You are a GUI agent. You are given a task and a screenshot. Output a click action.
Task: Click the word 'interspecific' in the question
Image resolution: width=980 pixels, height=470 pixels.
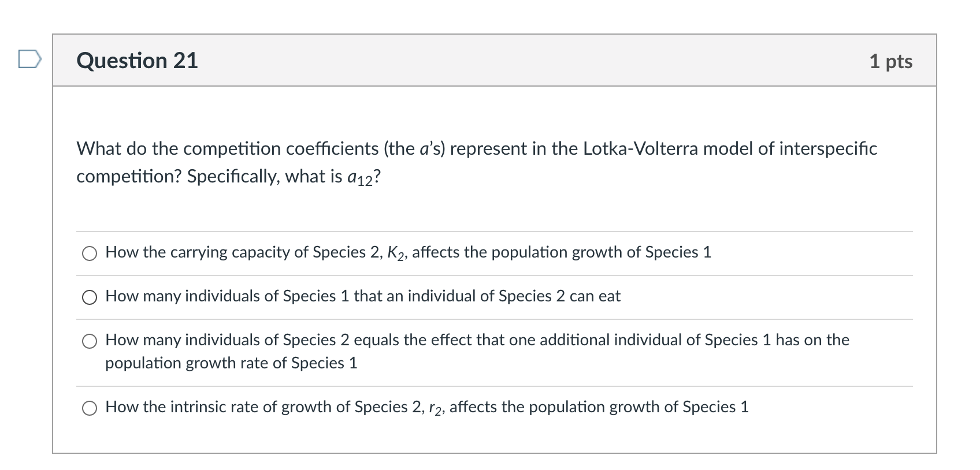pyautogui.click(x=827, y=149)
